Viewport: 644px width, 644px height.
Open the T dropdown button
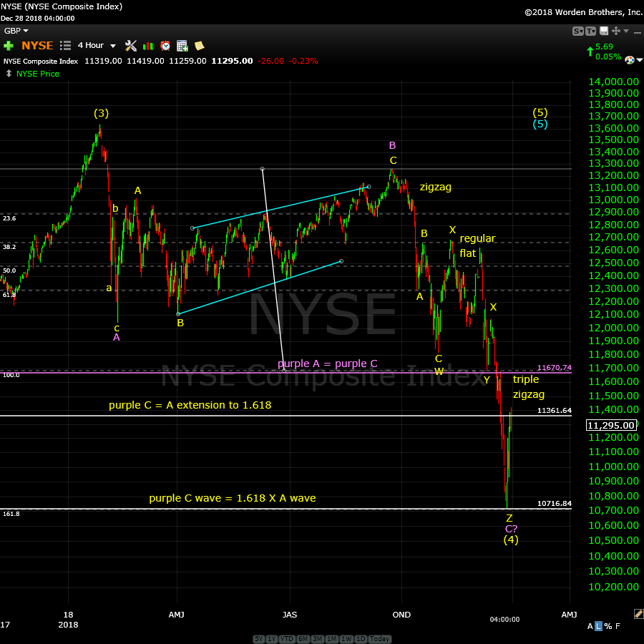pos(590,31)
